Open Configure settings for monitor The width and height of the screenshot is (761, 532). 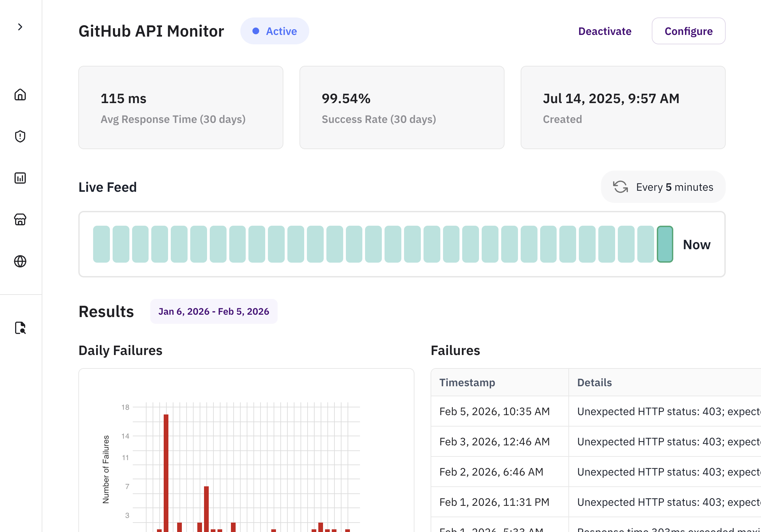688,31
